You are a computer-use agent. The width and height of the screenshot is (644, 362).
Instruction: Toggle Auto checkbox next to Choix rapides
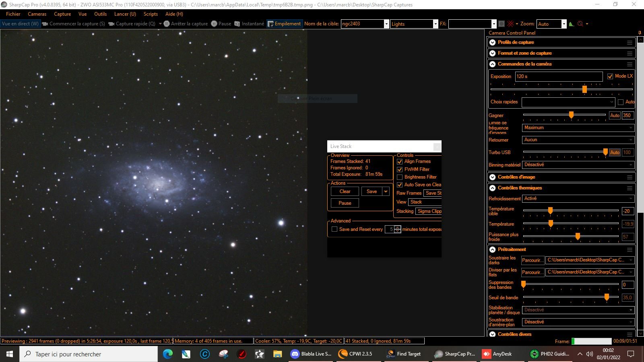coord(621,102)
